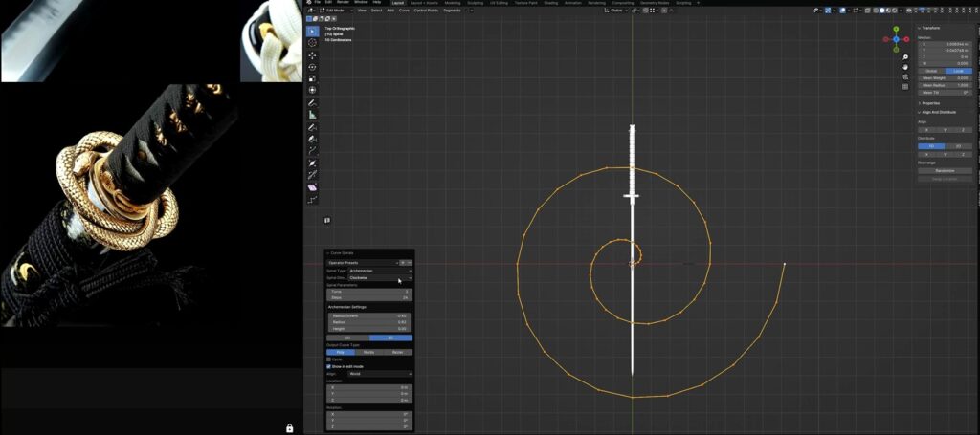The width and height of the screenshot is (980, 435).
Task: Click the Turns value field
Action: tap(369, 291)
